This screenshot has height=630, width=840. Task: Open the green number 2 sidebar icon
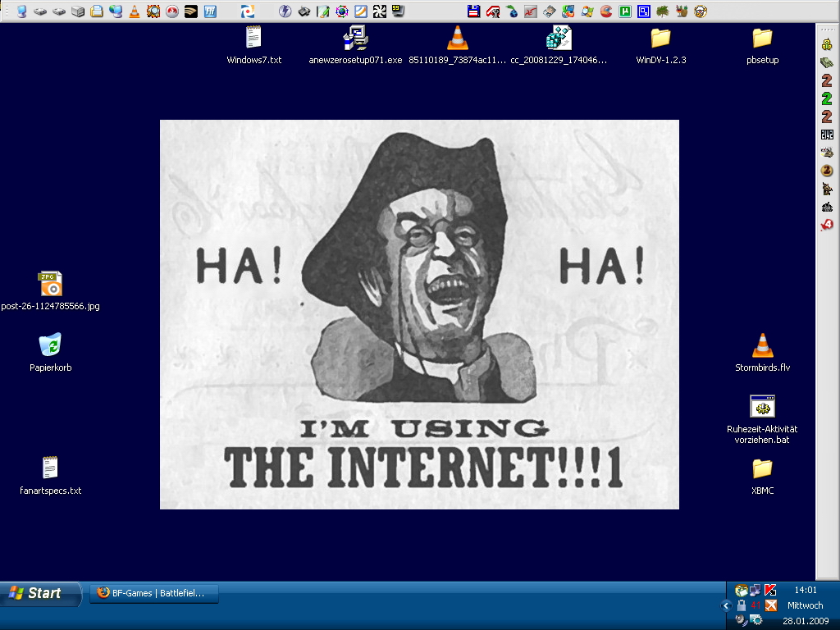click(x=827, y=98)
